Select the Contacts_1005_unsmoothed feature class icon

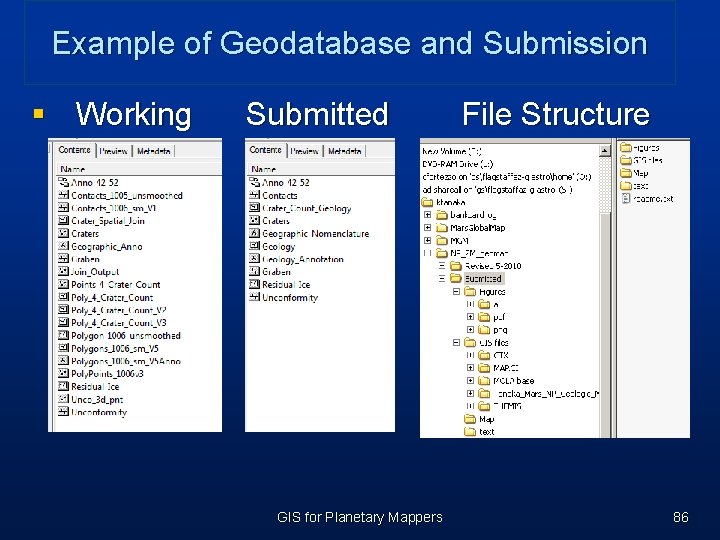click(x=63, y=195)
